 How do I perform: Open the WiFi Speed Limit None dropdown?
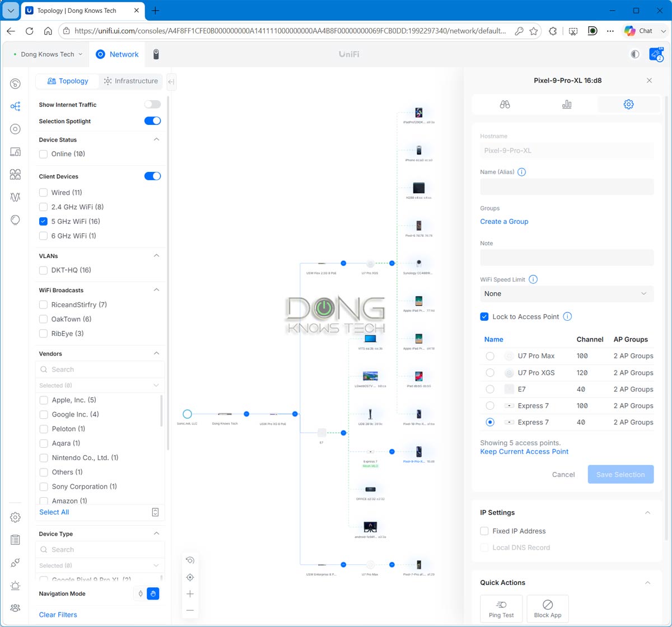567,293
